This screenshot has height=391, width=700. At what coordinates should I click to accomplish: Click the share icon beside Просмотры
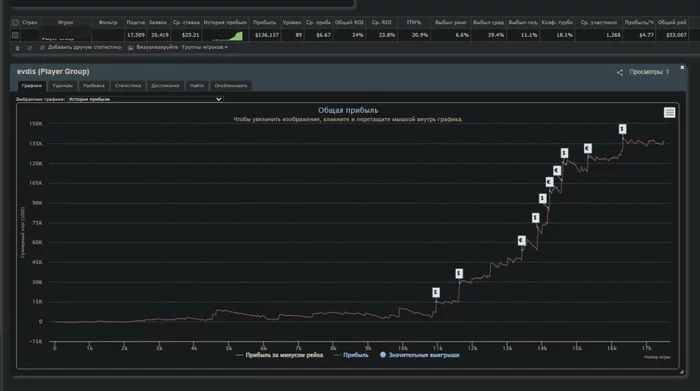coord(620,72)
